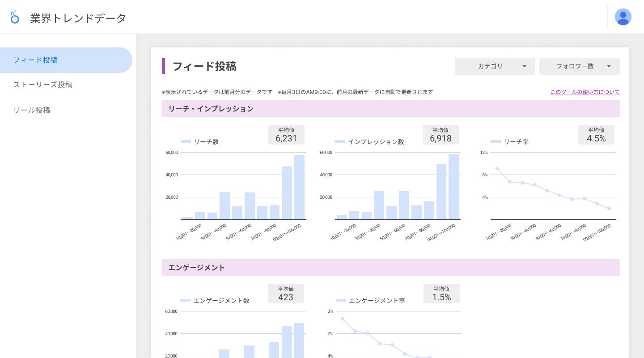Click the tallest bar in リーチ数 chart

299,188
